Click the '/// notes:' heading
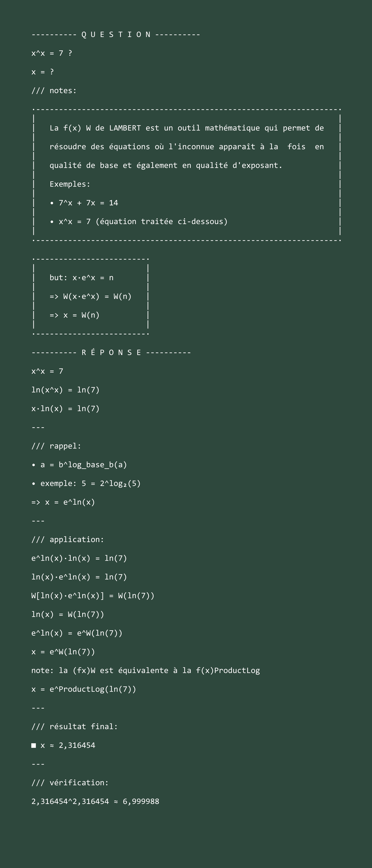 54,90
